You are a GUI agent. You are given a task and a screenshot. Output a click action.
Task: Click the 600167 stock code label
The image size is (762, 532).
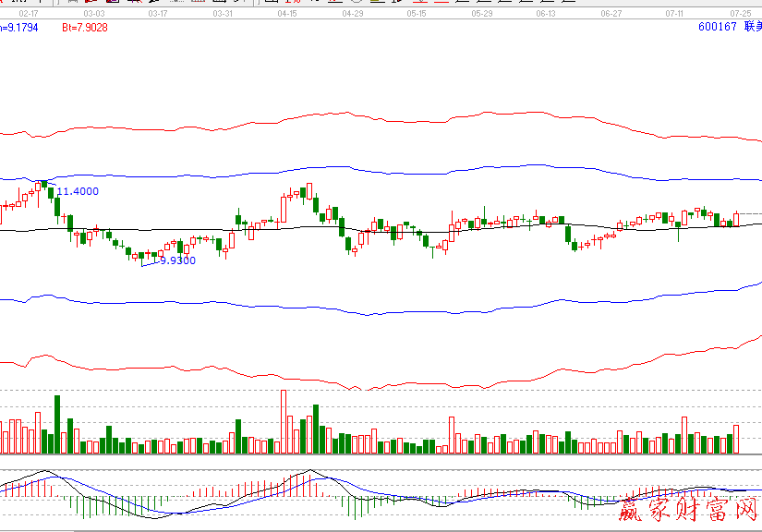coord(717,27)
